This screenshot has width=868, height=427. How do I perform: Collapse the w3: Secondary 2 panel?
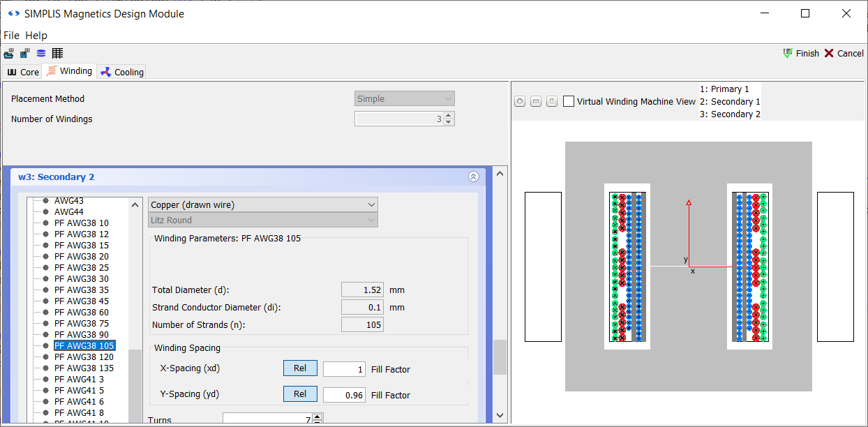pos(474,177)
